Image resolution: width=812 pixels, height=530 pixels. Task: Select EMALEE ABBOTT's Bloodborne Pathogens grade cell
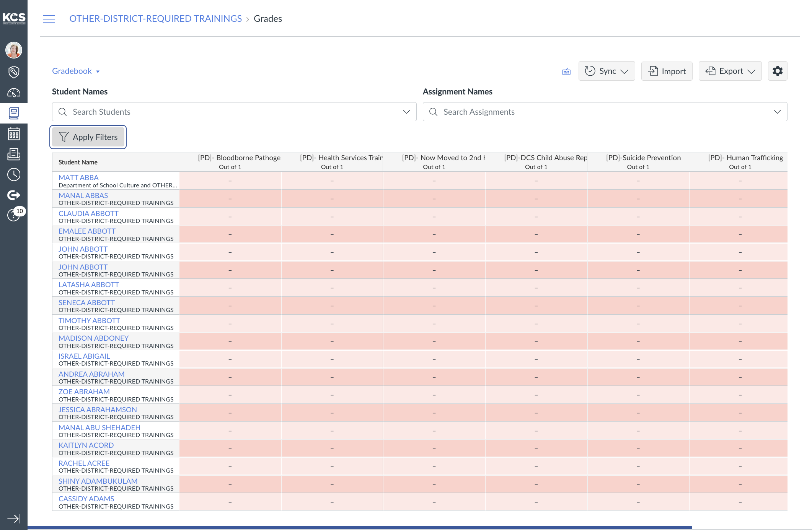pyautogui.click(x=230, y=234)
